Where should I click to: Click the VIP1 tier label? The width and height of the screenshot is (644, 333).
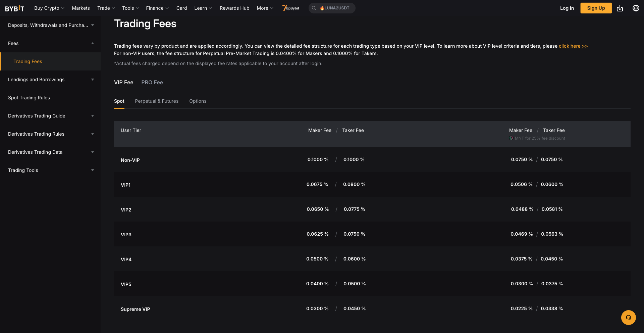125,185
